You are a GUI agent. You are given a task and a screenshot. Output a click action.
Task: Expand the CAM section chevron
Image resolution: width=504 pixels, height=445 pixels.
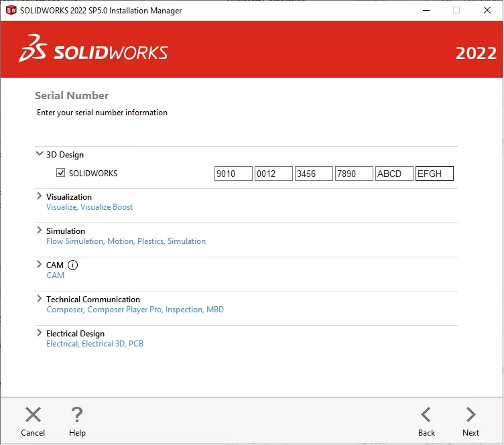(40, 265)
